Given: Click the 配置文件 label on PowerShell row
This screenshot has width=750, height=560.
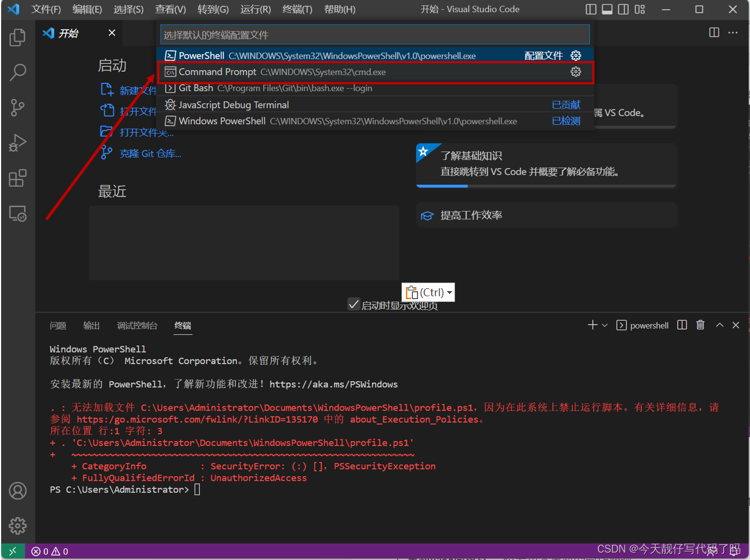Looking at the screenshot, I should [x=543, y=55].
